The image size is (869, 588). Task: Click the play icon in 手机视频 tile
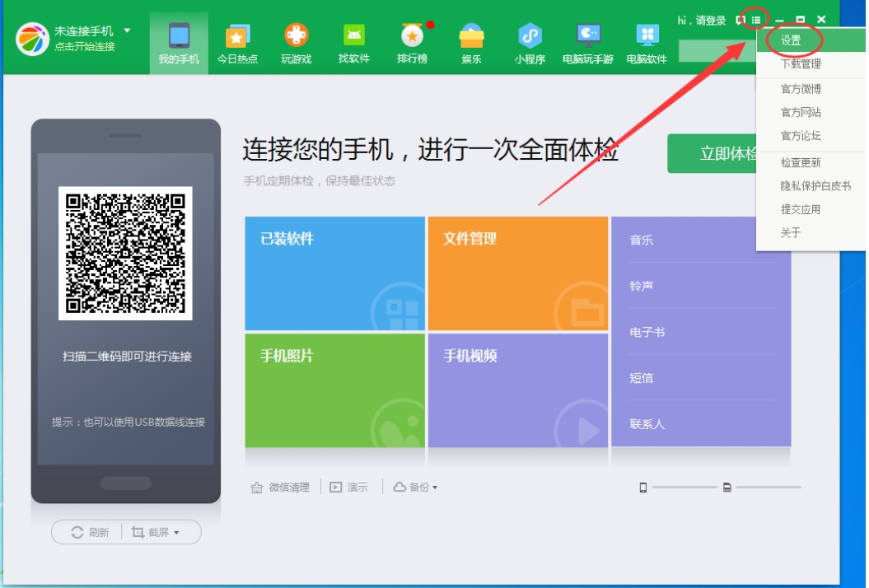(587, 430)
